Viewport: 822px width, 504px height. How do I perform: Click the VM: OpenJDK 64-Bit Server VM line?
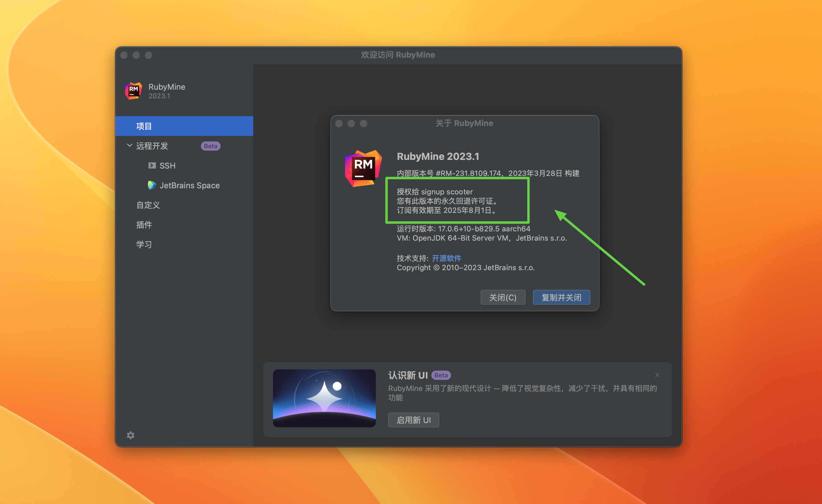pyautogui.click(x=482, y=238)
